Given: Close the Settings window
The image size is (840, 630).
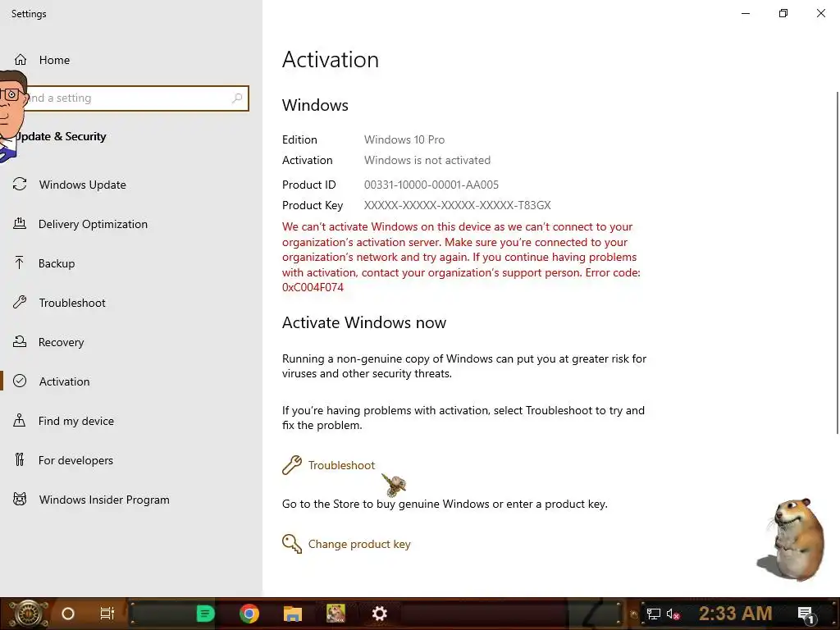Looking at the screenshot, I should pos(820,13).
